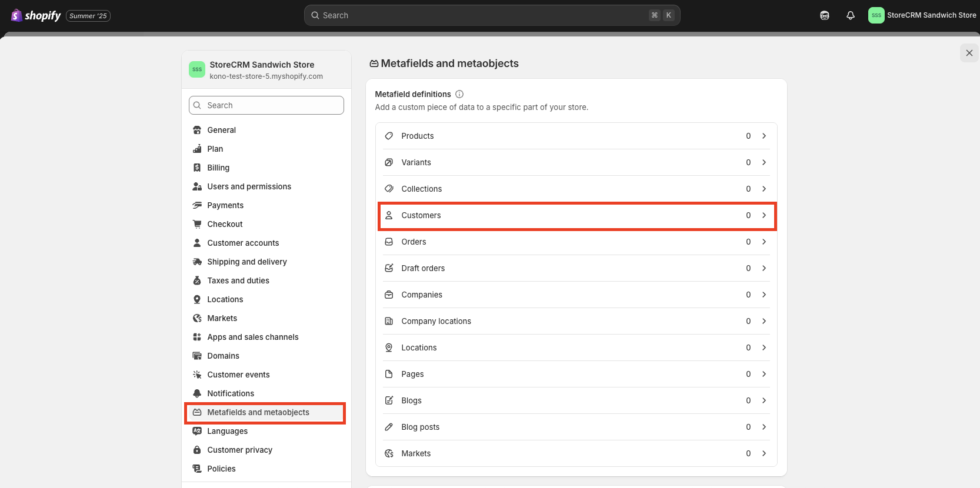980x488 pixels.
Task: Click the Orders inbox icon in definitions list
Action: tap(389, 242)
